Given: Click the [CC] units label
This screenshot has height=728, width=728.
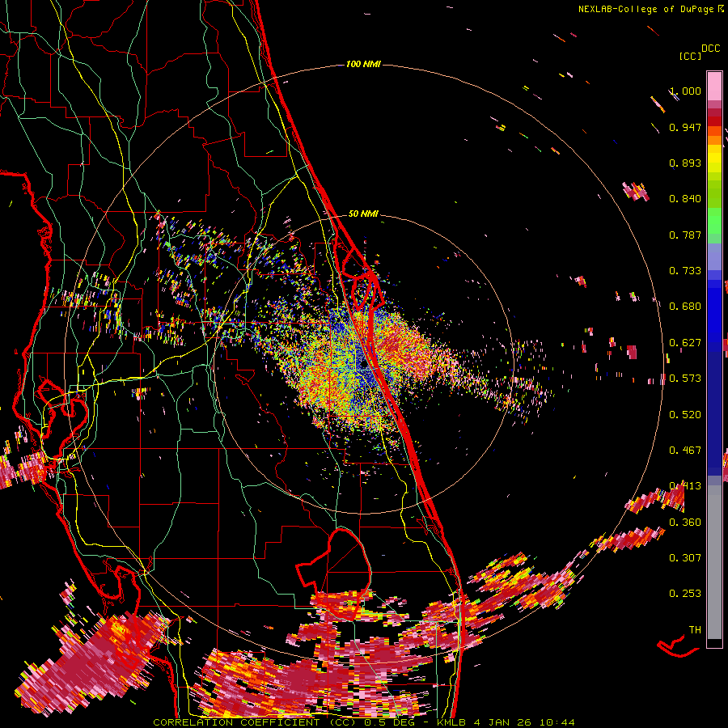Looking at the screenshot, I should (690, 56).
